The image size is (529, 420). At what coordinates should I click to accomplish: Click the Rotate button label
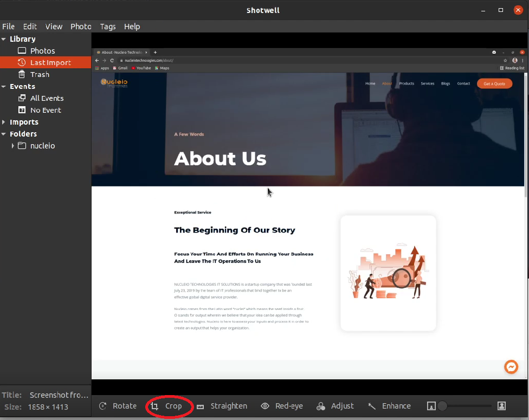[x=125, y=406]
